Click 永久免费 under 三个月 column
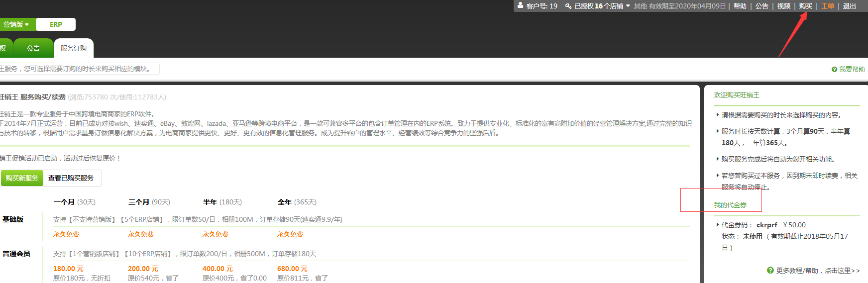Image resolution: width=868 pixels, height=283 pixels. pos(141,234)
